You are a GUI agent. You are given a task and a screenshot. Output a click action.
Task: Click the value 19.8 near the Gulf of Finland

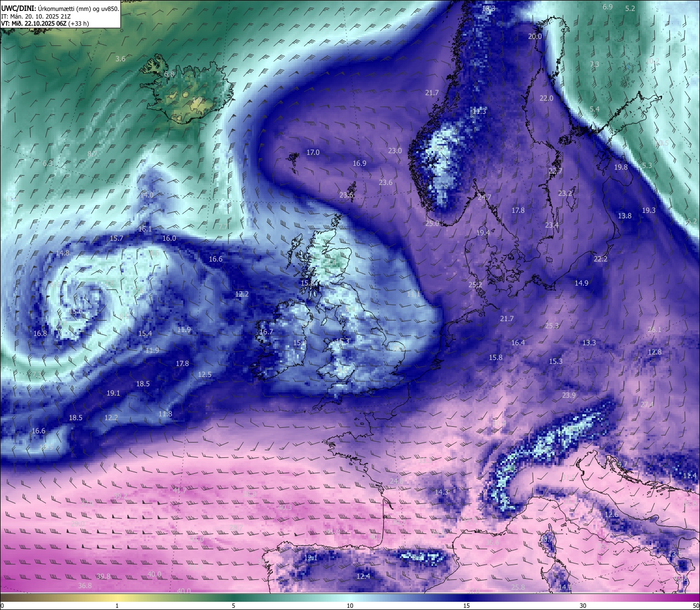[621, 167]
